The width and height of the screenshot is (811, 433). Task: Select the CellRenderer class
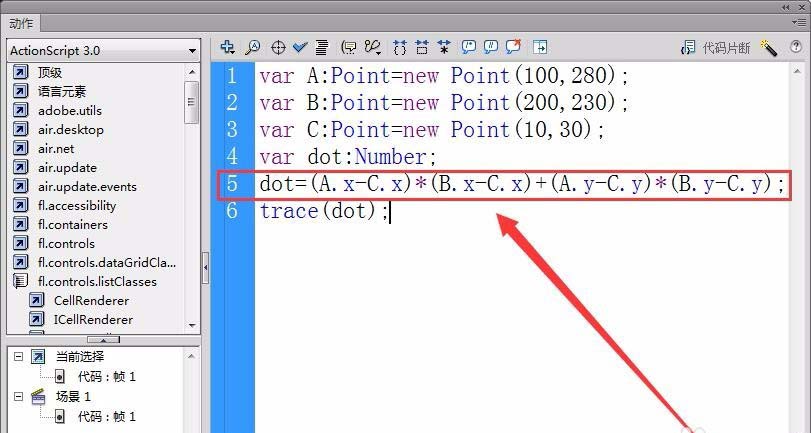pos(92,301)
